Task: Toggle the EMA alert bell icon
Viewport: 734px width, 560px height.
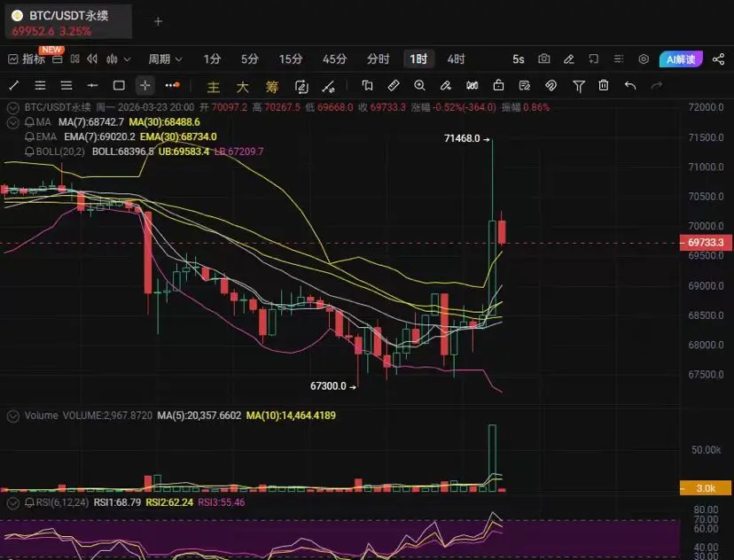Action: pyautogui.click(x=29, y=137)
